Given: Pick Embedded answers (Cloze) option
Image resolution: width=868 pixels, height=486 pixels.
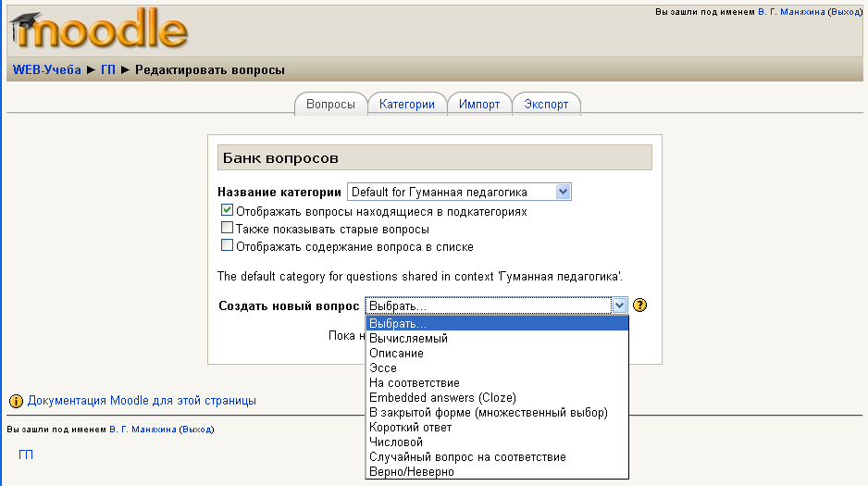Looking at the screenshot, I should 442,398.
